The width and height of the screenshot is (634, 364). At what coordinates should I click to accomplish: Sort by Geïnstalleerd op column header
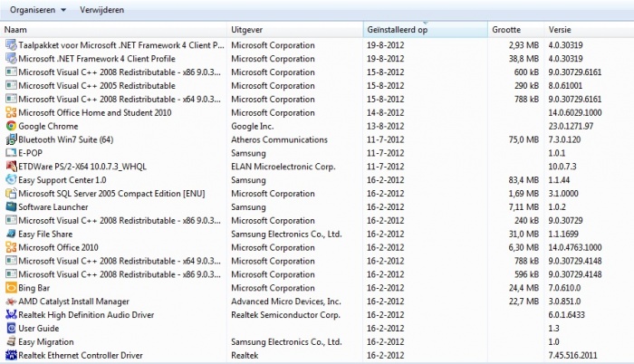(x=426, y=30)
